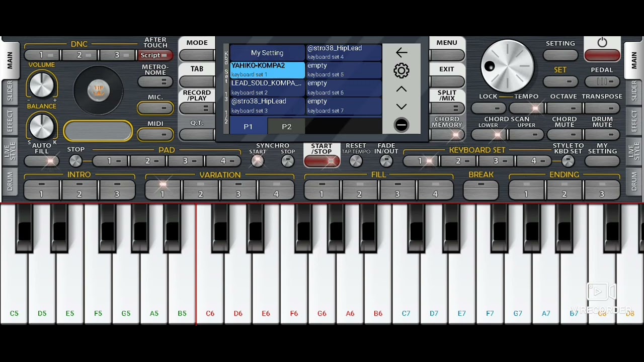Select Intro button 2

coord(79,190)
